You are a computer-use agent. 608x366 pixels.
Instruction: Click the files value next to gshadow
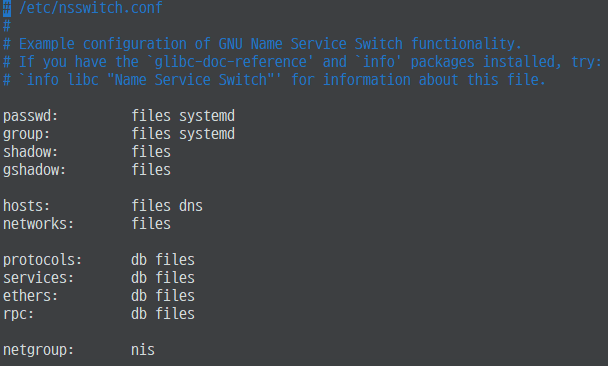pos(151,169)
